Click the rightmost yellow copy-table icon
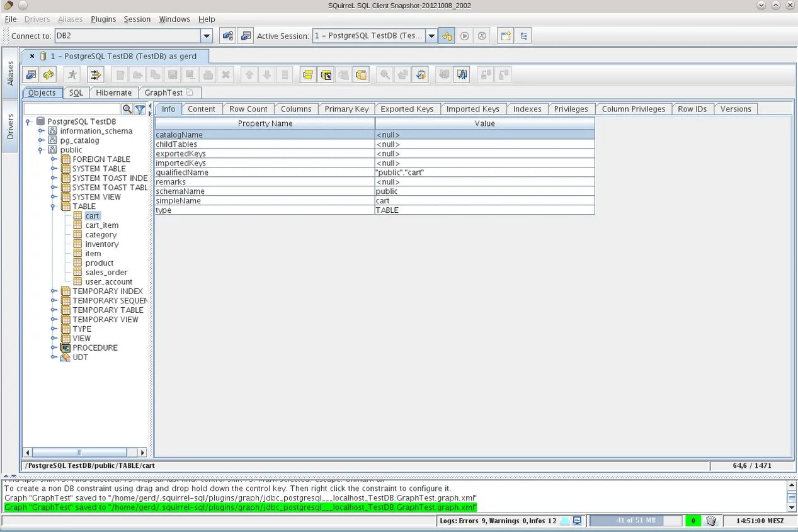Viewport: 798px width, 532px height. tap(361, 75)
